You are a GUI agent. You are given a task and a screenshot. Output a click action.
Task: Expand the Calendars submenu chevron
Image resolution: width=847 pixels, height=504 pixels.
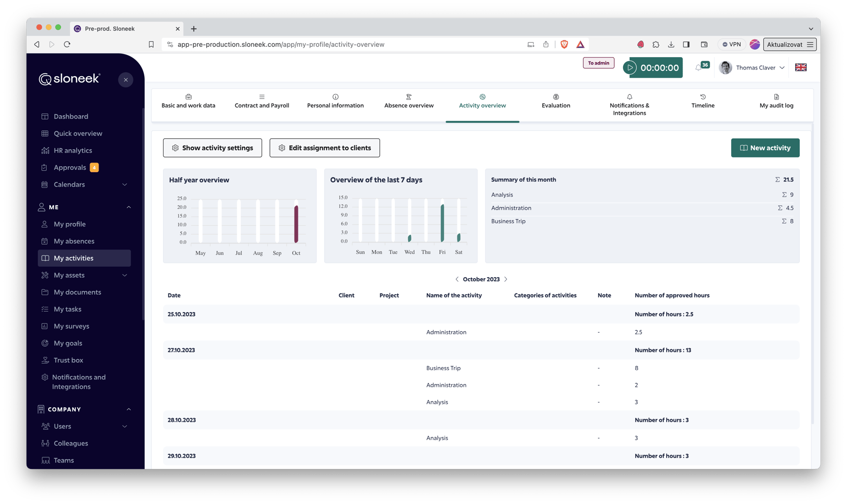pos(125,185)
